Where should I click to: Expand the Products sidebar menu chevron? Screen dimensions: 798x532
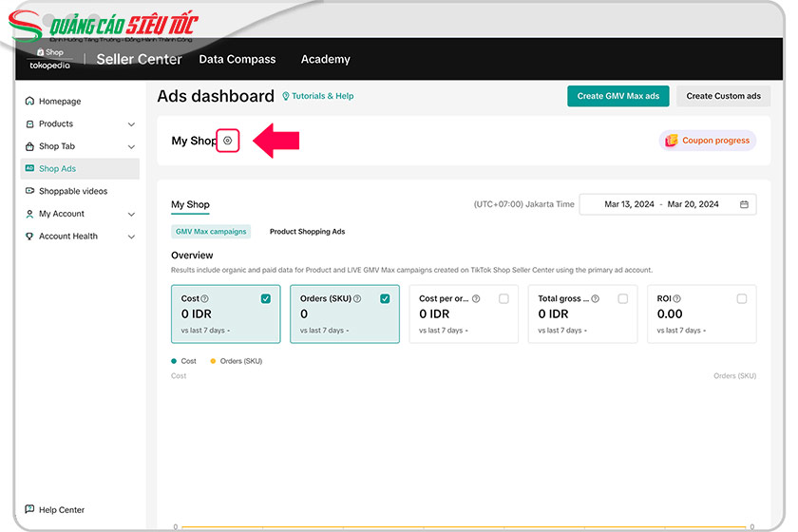(x=131, y=124)
